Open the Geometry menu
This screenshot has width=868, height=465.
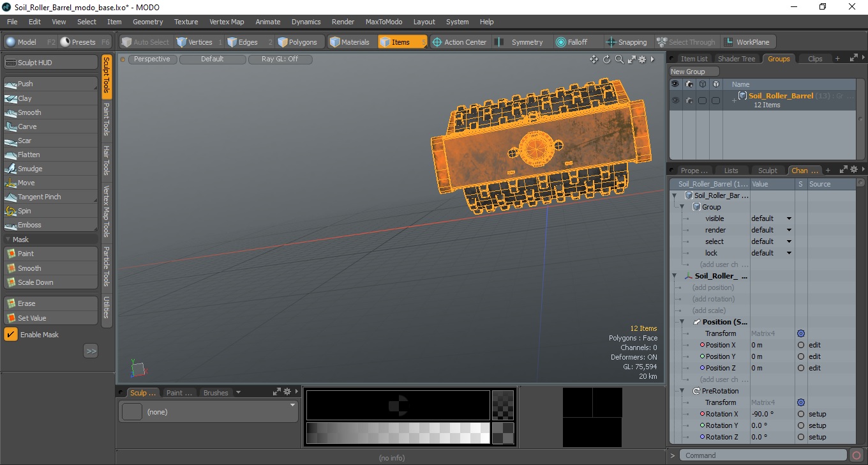[x=147, y=22]
